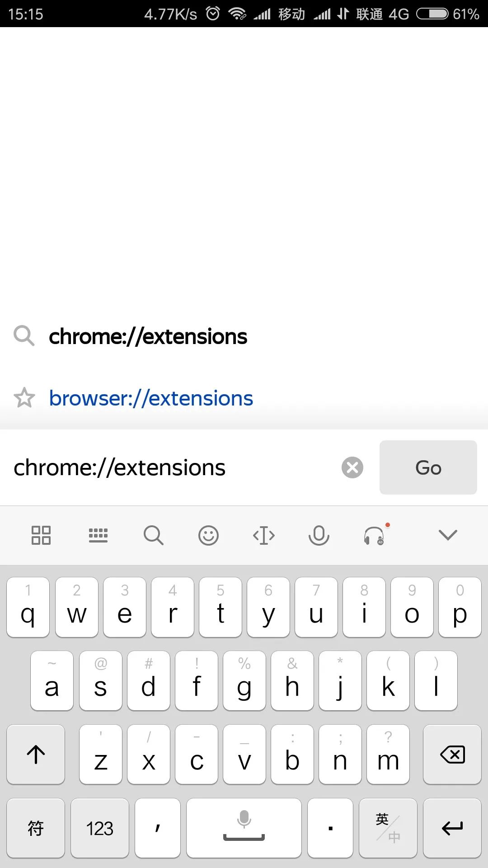Open the keyboard apps grid menu

41,535
